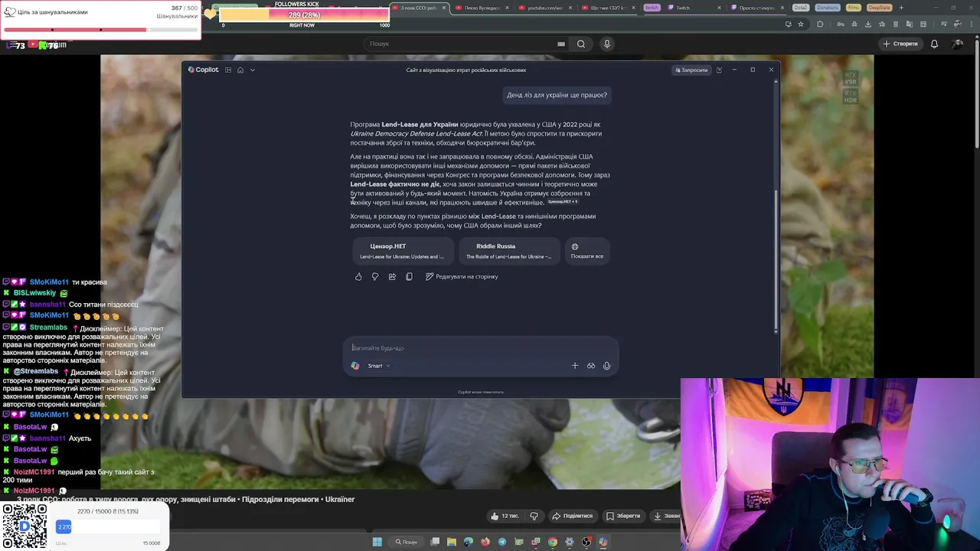Viewport: 980px width, 551px height.
Task: Open the Smart mode dropdown
Action: [379, 366]
